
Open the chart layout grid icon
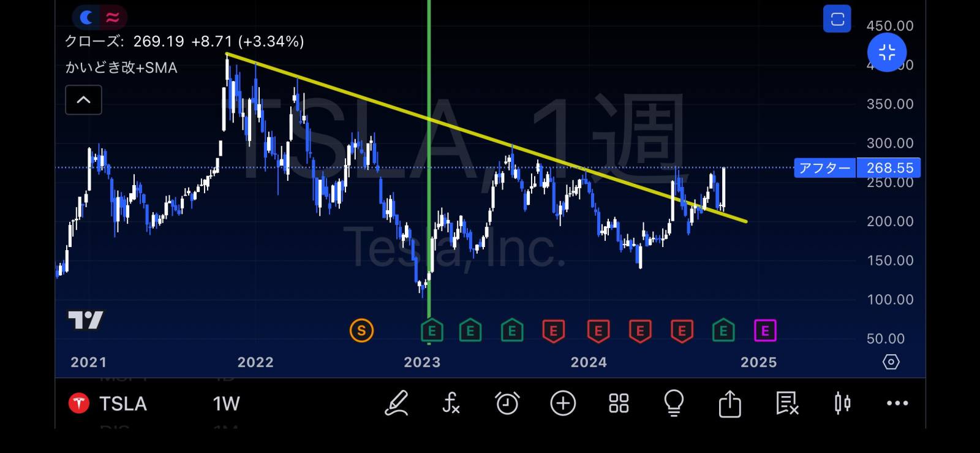tap(619, 403)
